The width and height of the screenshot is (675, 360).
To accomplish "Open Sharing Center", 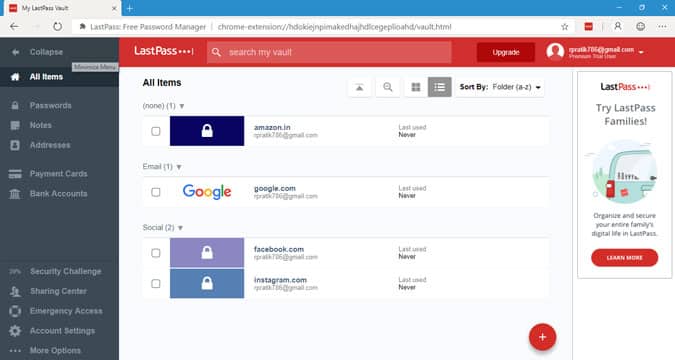I will coord(58,291).
